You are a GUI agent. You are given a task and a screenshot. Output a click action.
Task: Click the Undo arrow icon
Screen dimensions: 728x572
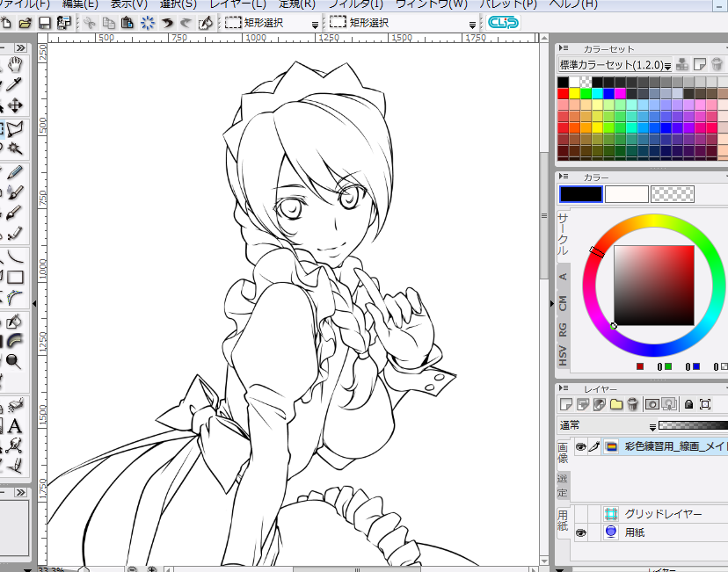(x=167, y=23)
